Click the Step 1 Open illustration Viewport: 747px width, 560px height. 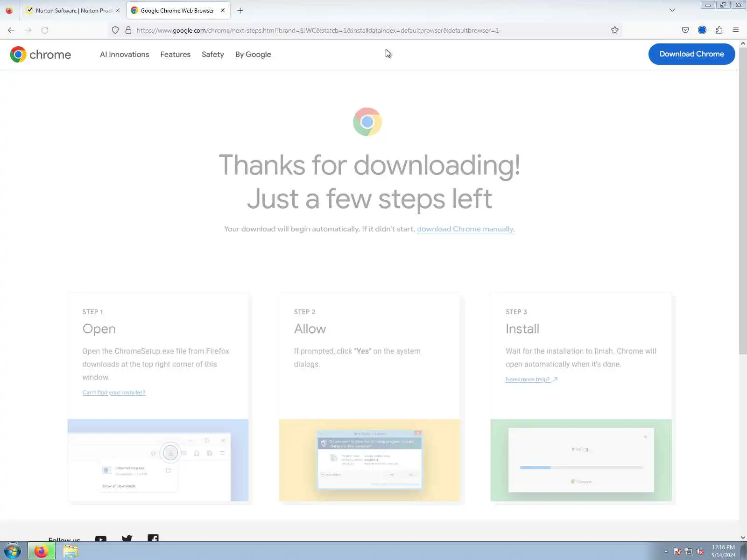pyautogui.click(x=158, y=460)
